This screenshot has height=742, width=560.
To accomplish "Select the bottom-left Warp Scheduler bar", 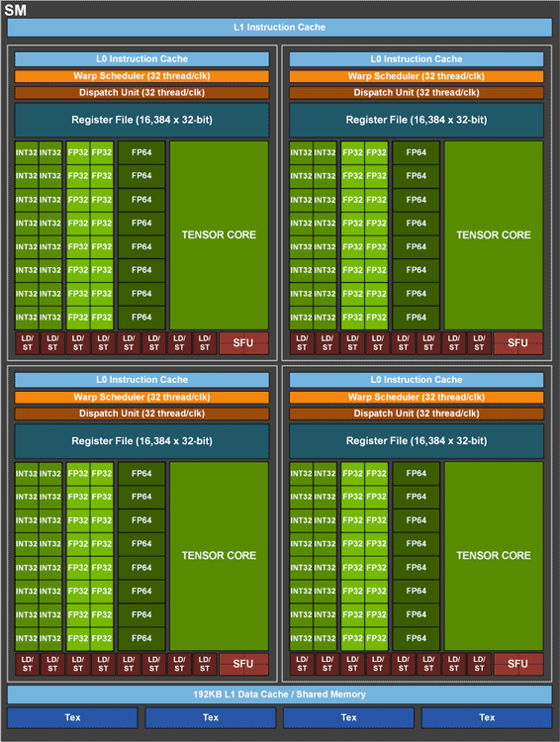I will pyautogui.click(x=141, y=397).
